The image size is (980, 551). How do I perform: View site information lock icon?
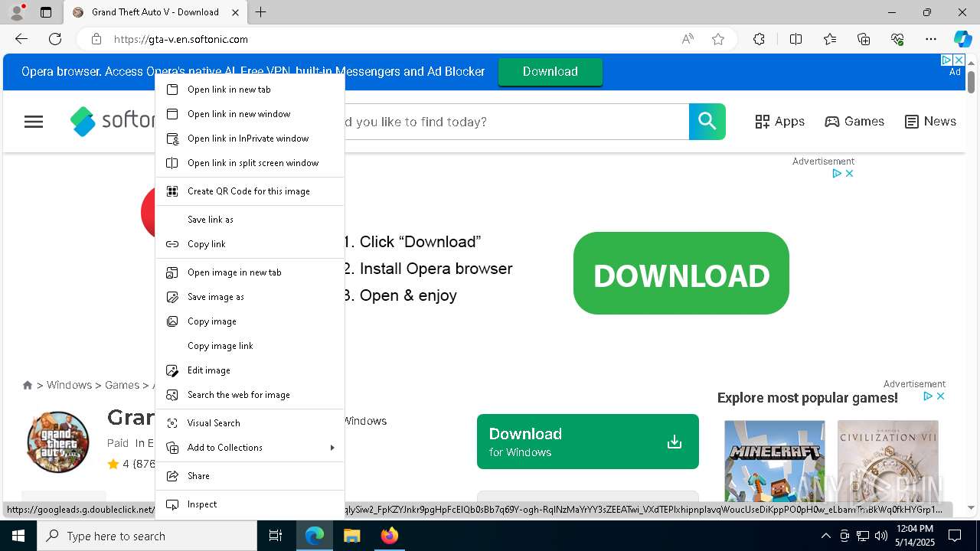[x=96, y=39]
